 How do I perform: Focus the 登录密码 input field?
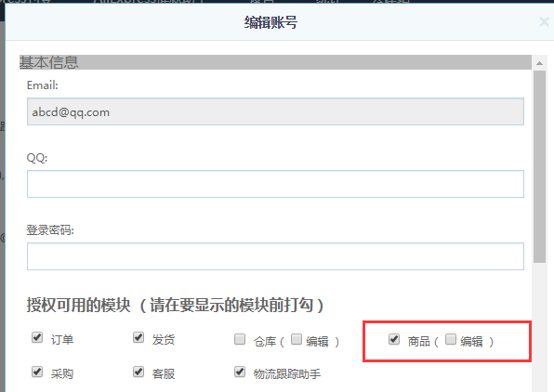pos(275,256)
